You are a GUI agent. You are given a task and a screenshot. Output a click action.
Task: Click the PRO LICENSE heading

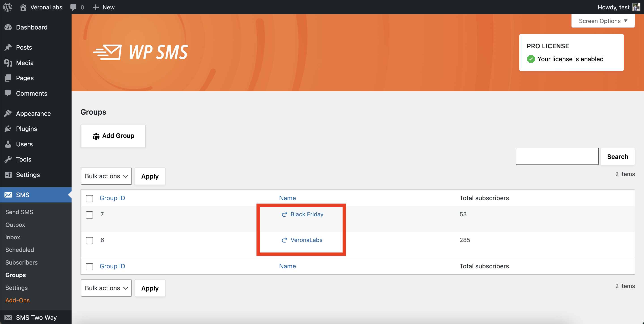[548, 46]
